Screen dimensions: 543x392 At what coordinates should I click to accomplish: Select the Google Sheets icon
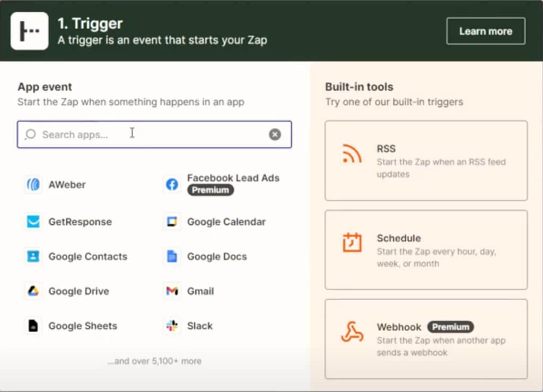[33, 326]
